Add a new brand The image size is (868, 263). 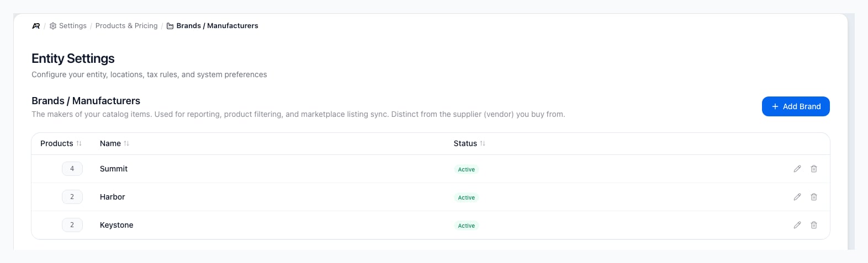[796, 106]
